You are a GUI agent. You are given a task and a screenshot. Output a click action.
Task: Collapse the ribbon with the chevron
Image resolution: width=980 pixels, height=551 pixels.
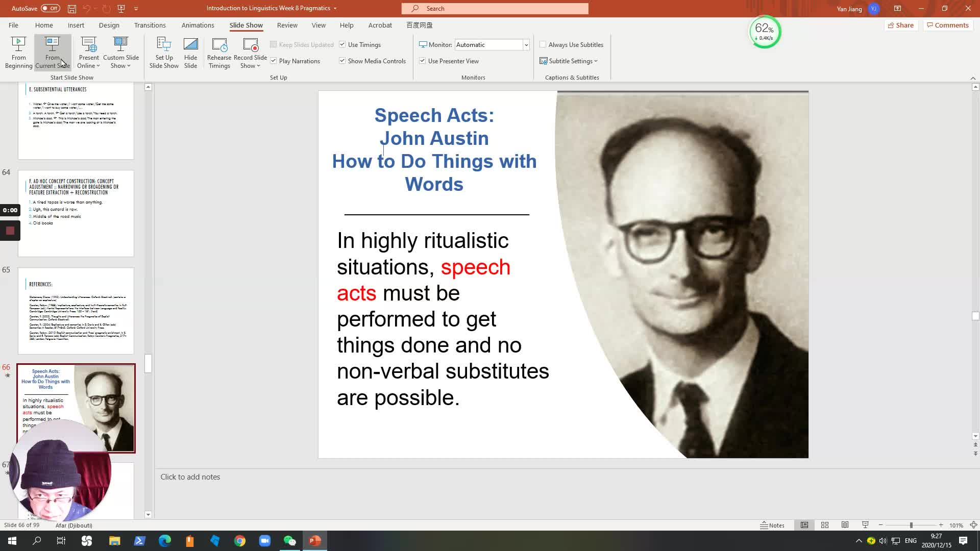coord(973,78)
